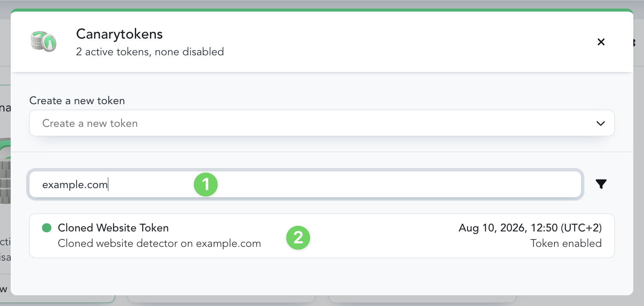Click the "Canarytokens" dialog heading
The width and height of the screenshot is (644, 306).
pyautogui.click(x=119, y=34)
